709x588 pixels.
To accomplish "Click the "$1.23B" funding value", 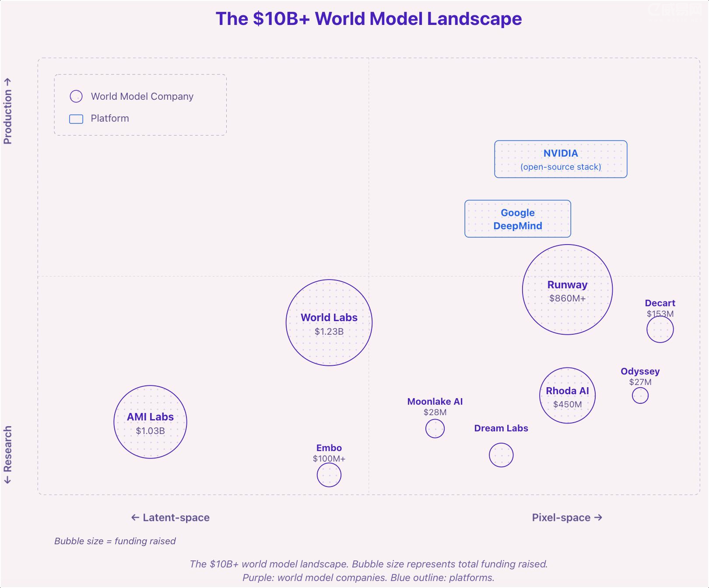I will click(x=329, y=332).
